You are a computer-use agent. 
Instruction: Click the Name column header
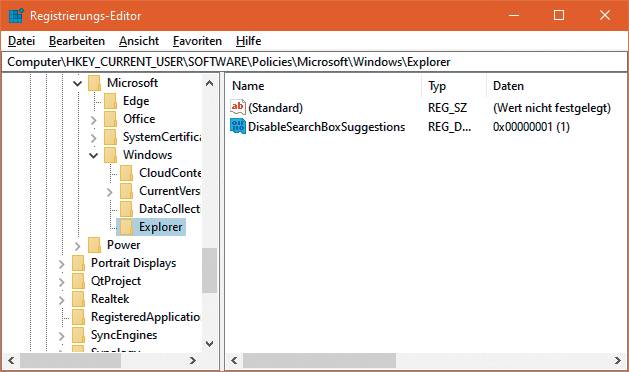pos(323,86)
